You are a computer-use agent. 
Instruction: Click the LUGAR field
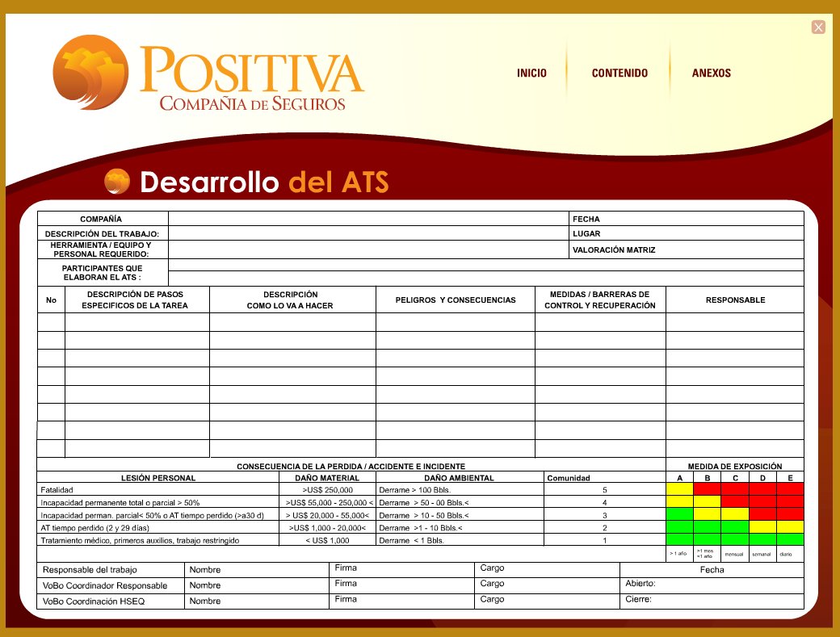pos(687,233)
